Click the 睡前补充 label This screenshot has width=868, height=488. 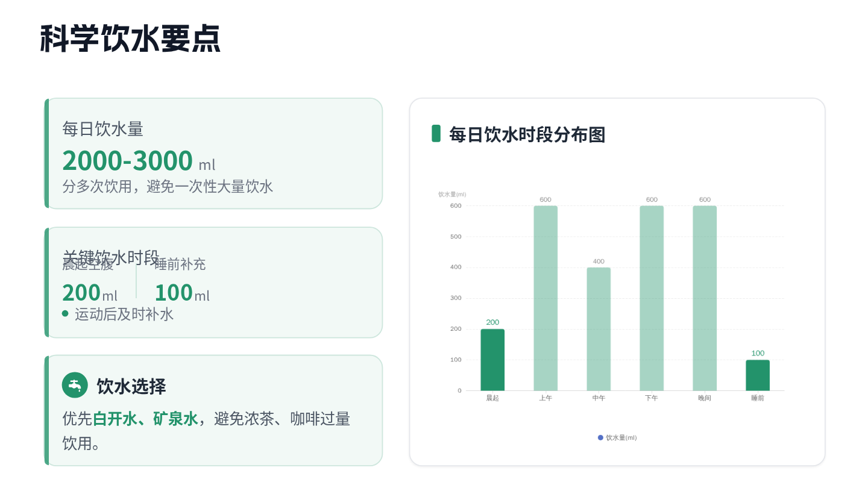[180, 264]
